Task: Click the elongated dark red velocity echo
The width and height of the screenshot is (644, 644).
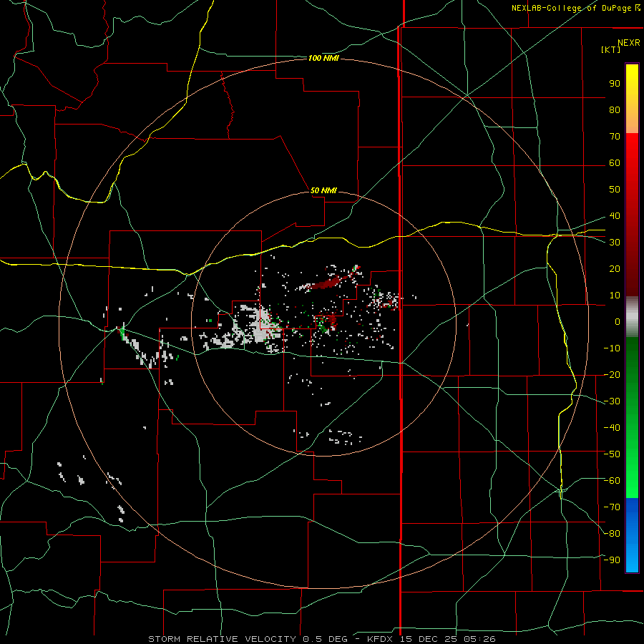Action: coord(326,283)
